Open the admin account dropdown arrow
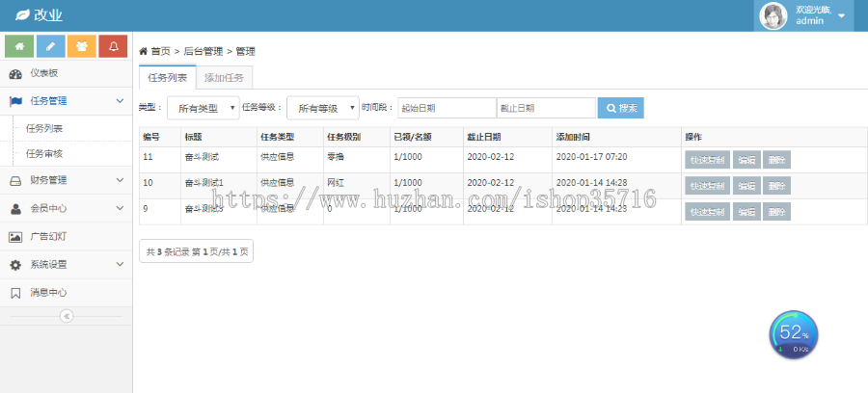 click(x=842, y=15)
